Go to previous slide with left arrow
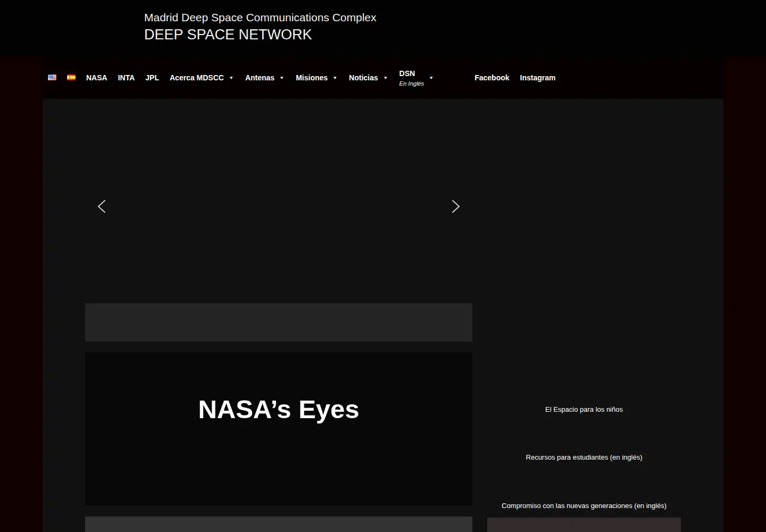The height and width of the screenshot is (532, 766). tap(102, 206)
